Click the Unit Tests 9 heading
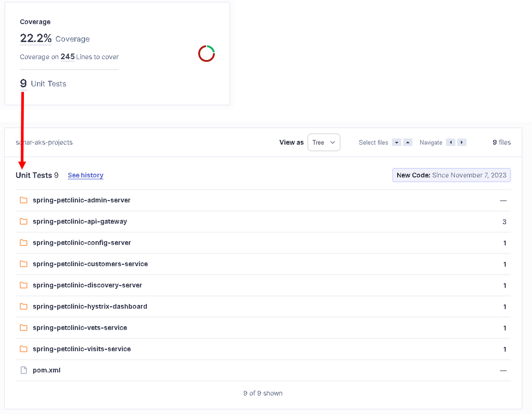 (x=37, y=175)
